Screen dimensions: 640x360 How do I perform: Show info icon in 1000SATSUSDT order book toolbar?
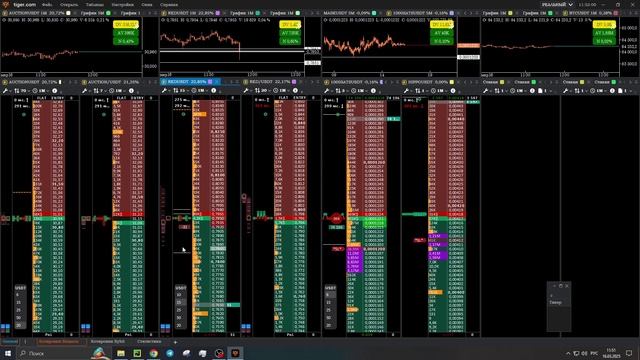[373, 91]
